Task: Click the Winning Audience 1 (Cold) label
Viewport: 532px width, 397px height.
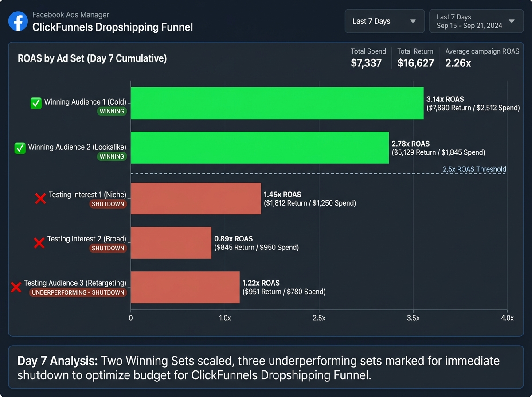Action: [85, 102]
